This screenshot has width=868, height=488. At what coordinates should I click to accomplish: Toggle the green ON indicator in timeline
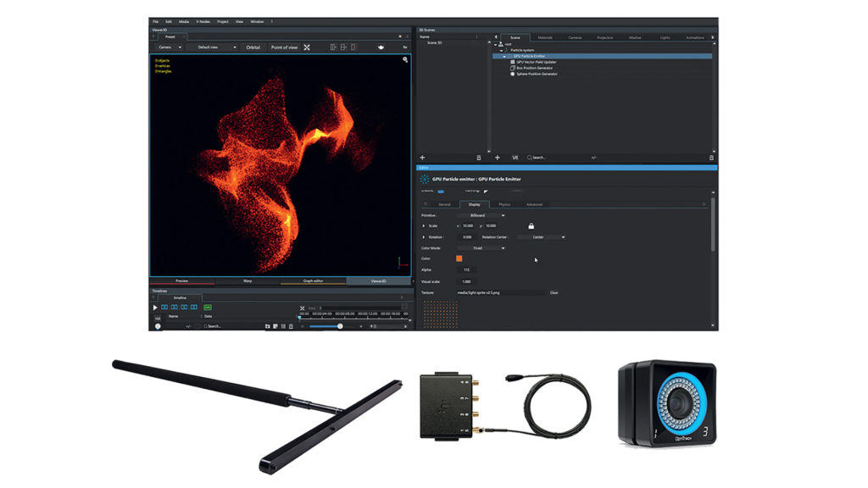click(x=208, y=307)
